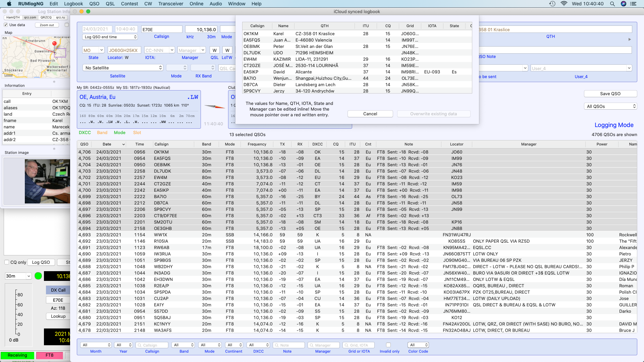Screen dimensions: 644x362
Task: Open the Log QSO end time dropdown
Action: click(110, 37)
